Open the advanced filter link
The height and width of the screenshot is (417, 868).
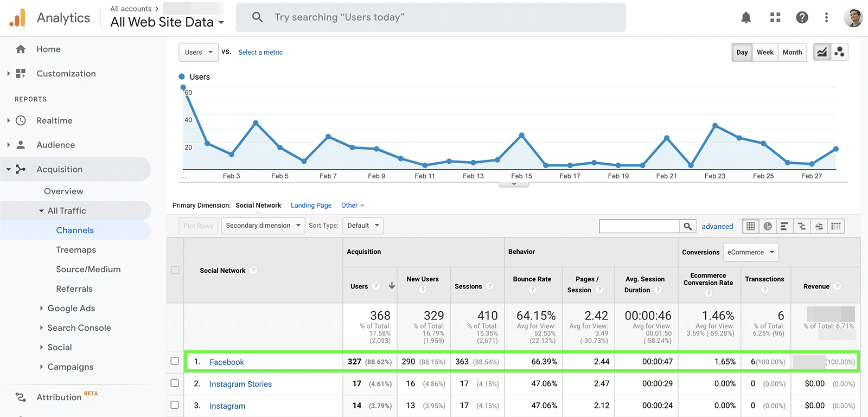click(x=717, y=227)
